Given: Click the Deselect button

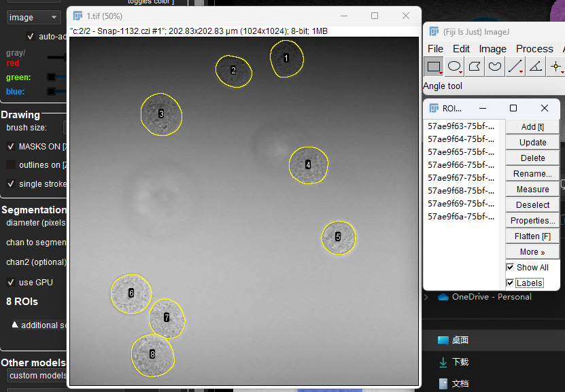Looking at the screenshot, I should click(x=532, y=204).
